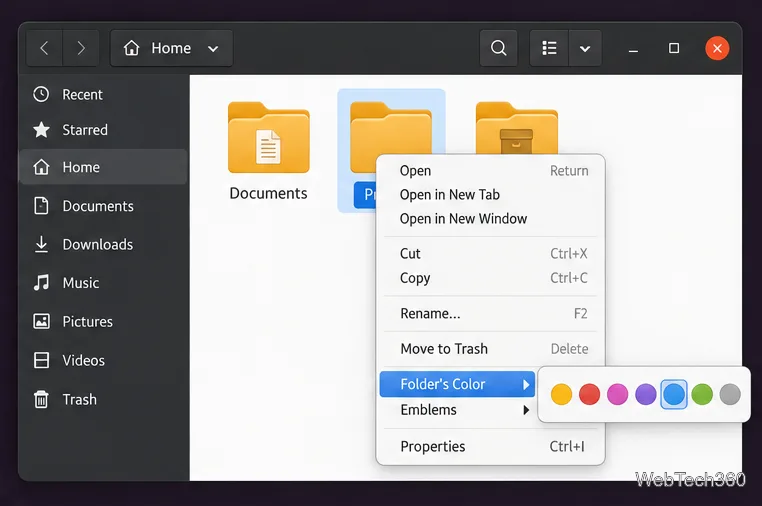The width and height of the screenshot is (762, 506).
Task: Select the highlighted middle folder icon
Action: tap(390, 129)
